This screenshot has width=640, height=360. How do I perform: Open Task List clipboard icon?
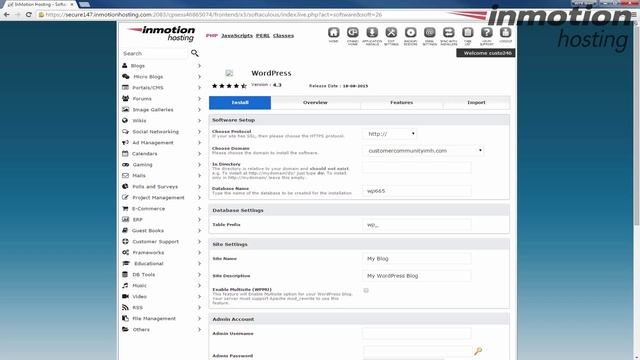468,33
